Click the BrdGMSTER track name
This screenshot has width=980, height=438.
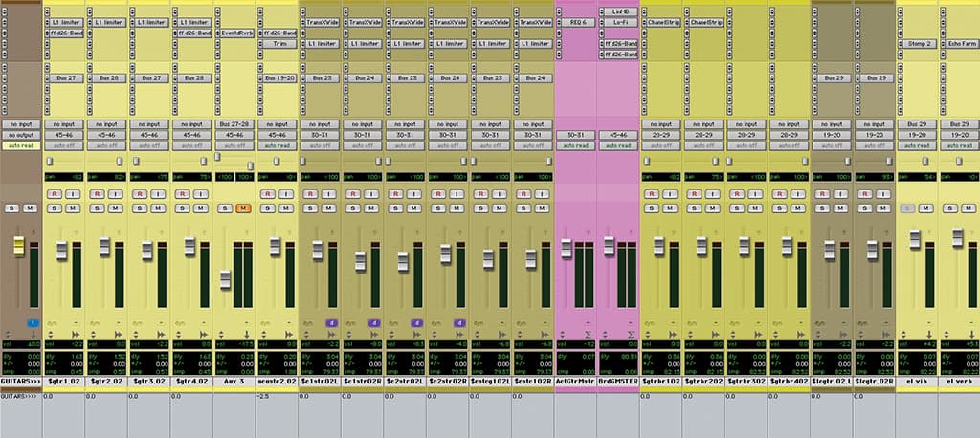[x=618, y=381]
